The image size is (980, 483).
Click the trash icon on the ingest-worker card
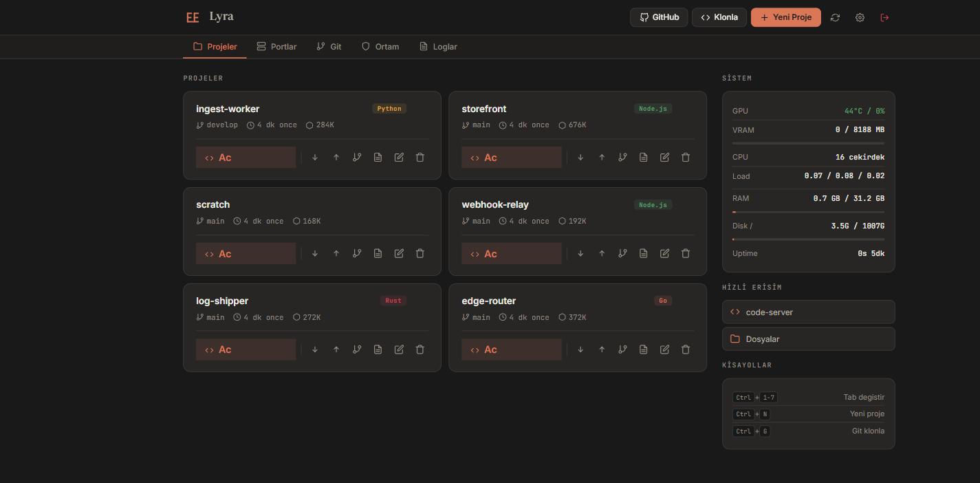point(420,158)
